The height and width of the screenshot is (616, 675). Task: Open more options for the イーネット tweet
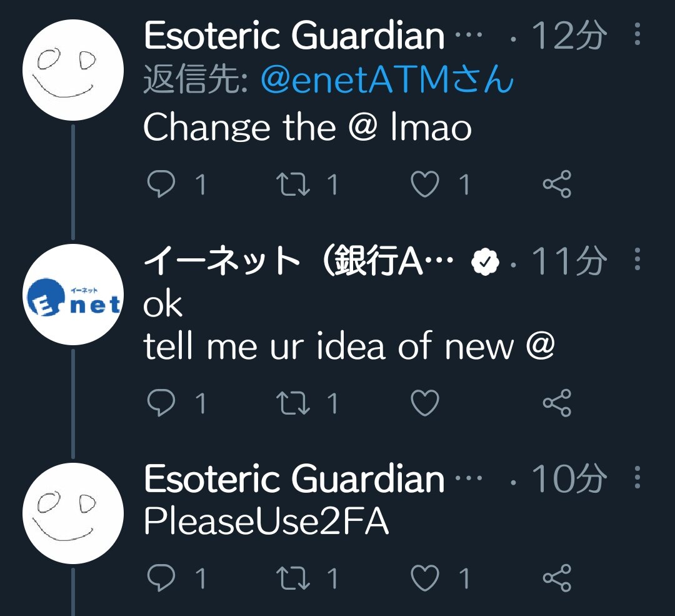pyautogui.click(x=637, y=259)
